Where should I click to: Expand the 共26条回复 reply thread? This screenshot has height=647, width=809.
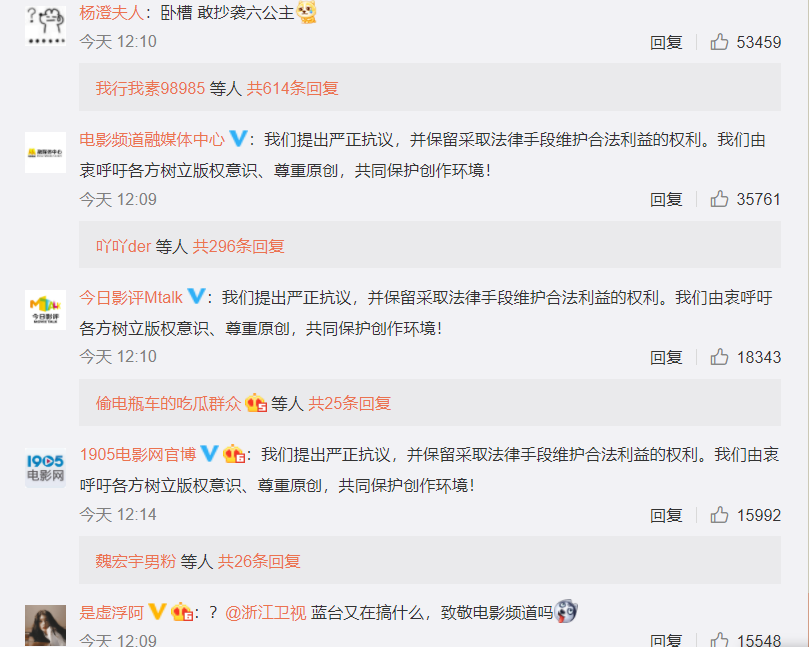[x=259, y=561]
